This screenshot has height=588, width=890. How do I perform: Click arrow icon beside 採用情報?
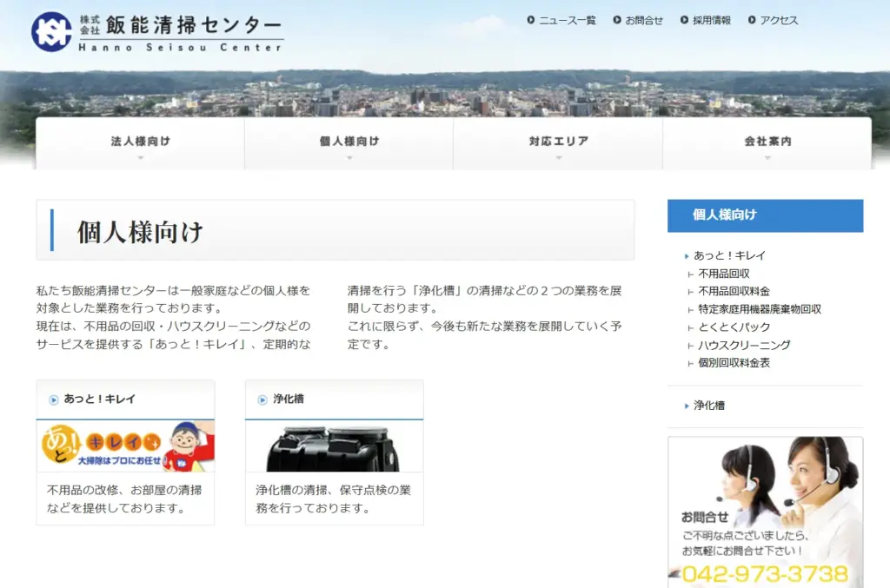[685, 20]
